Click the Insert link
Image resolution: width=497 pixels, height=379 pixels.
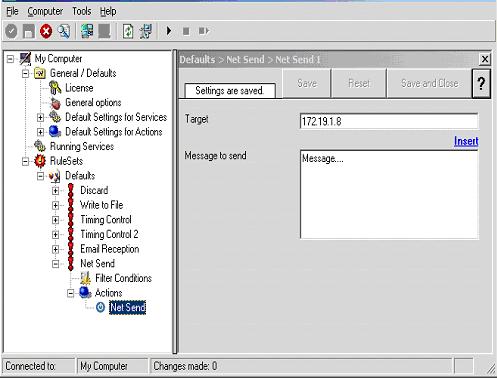point(466,141)
